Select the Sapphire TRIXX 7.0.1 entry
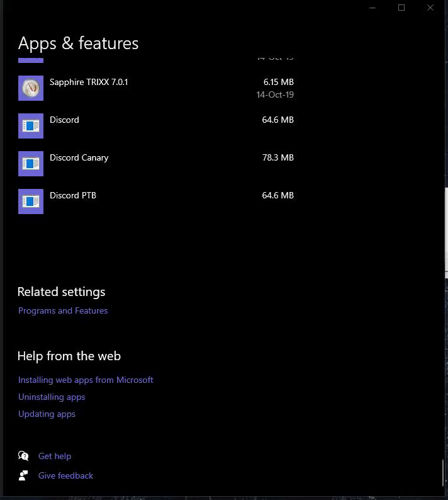Screen dimensions: 448x500 point(156,88)
